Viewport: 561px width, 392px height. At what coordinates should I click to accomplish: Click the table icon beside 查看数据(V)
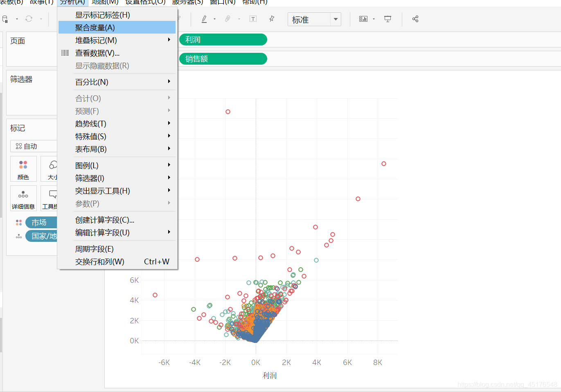point(65,53)
